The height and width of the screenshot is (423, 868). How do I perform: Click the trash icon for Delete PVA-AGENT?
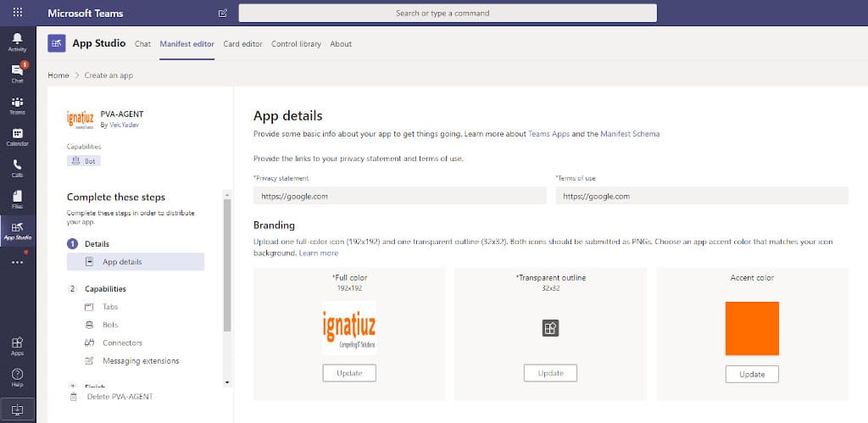click(73, 397)
